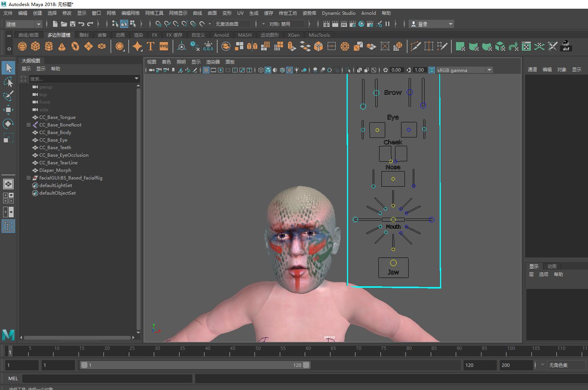This screenshot has height=390, width=588.
Task: Show the Outliner layout icon
Action: [8, 226]
